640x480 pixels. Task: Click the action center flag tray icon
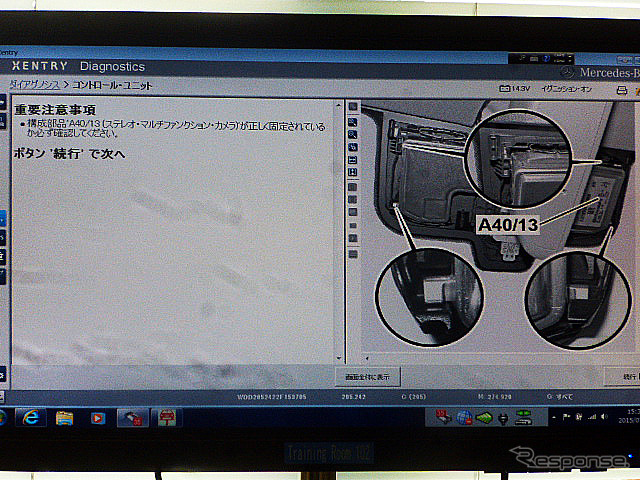[x=566, y=417]
